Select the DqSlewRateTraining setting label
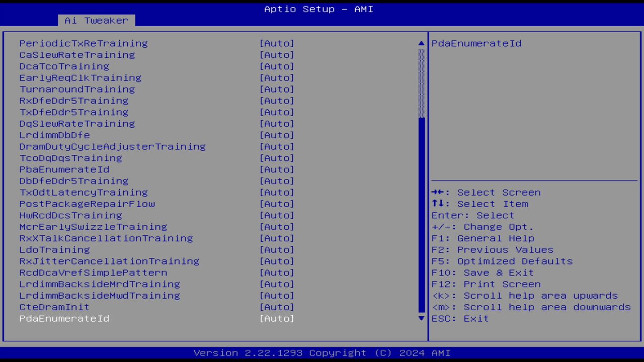 point(77,124)
